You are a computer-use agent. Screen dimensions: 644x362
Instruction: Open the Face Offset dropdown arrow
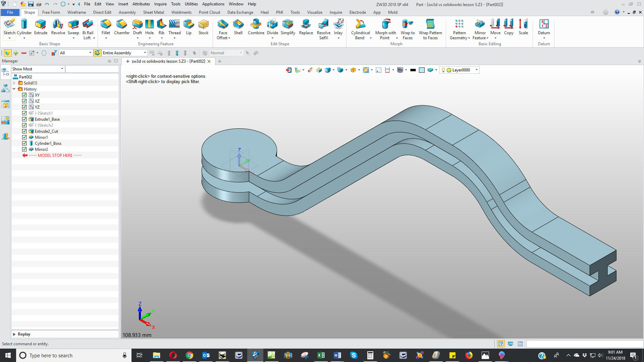click(x=229, y=38)
